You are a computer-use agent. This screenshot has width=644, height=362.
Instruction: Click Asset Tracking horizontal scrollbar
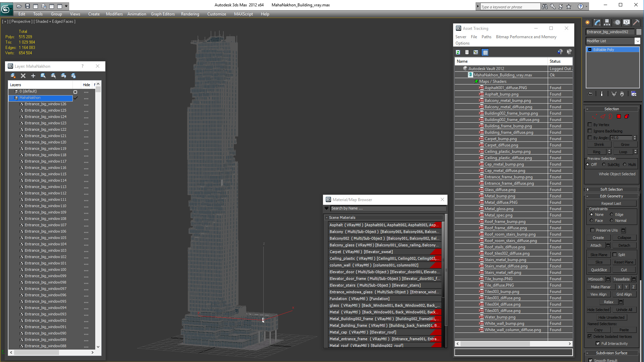pyautogui.click(x=495, y=344)
